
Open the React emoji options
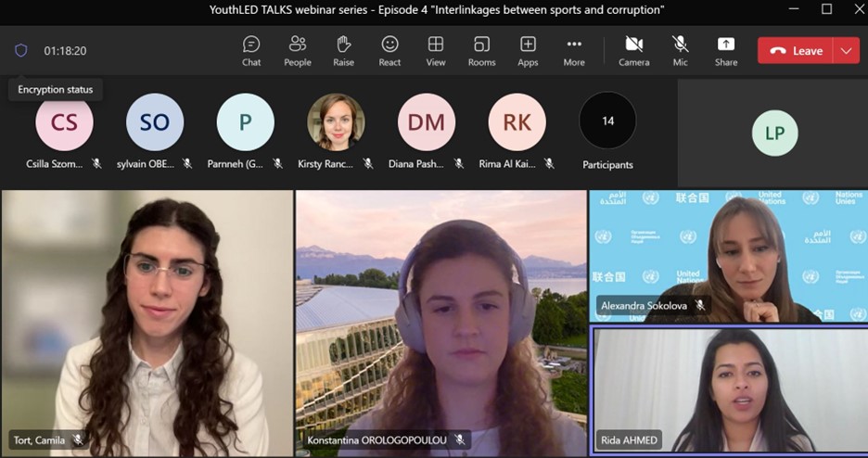tap(389, 50)
